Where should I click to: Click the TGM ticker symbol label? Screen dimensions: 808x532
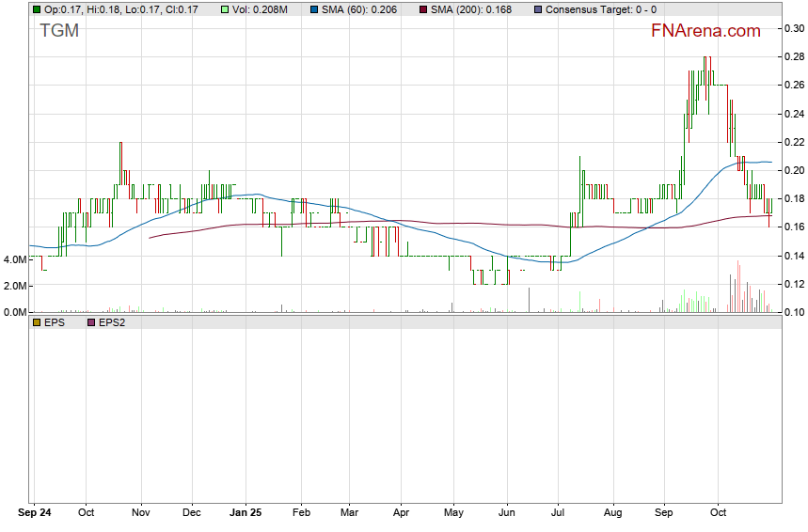(x=59, y=31)
